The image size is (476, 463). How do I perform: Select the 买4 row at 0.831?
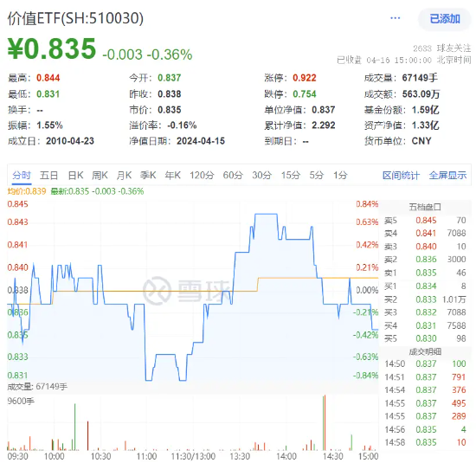[x=425, y=325]
